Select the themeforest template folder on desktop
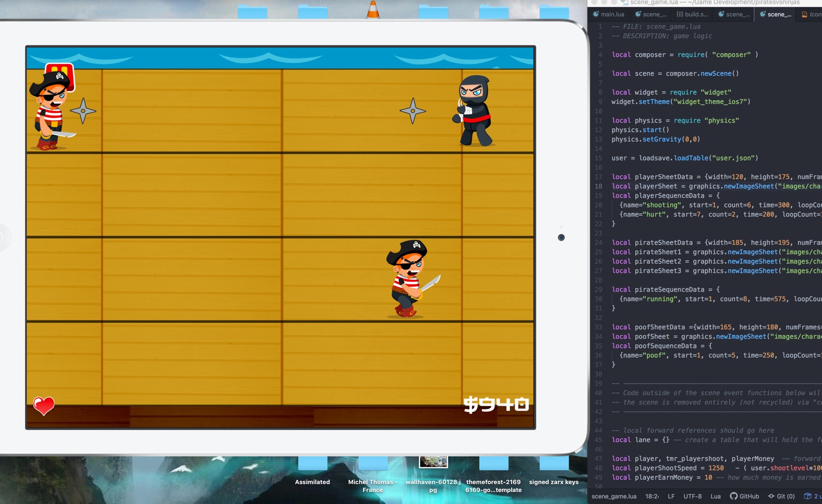This screenshot has height=504, width=822. 493,474
